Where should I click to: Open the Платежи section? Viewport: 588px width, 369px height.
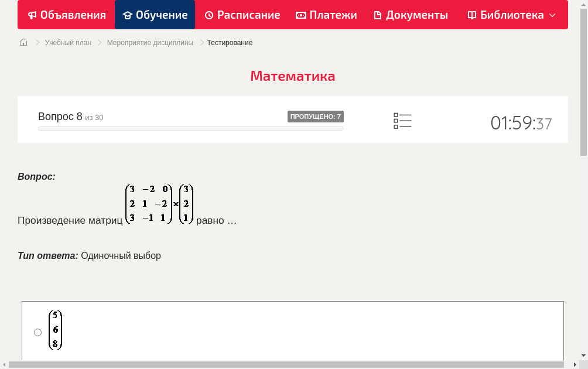click(x=326, y=15)
